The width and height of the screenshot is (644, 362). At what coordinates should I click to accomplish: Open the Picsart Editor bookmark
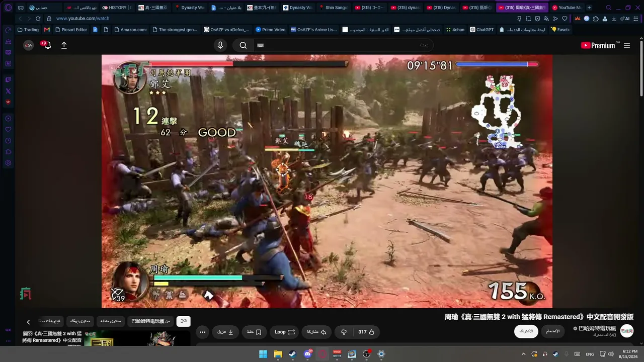click(x=71, y=30)
